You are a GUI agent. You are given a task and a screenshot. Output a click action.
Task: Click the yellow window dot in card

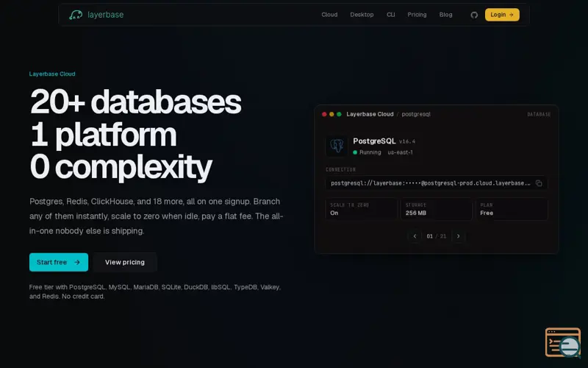pos(331,114)
